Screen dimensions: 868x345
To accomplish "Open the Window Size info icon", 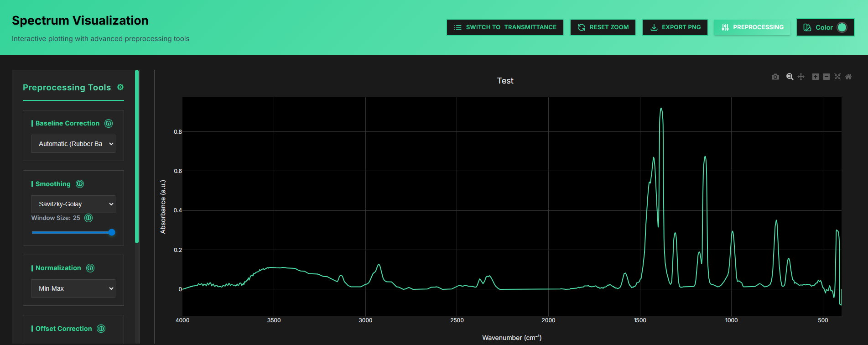I will click(88, 218).
